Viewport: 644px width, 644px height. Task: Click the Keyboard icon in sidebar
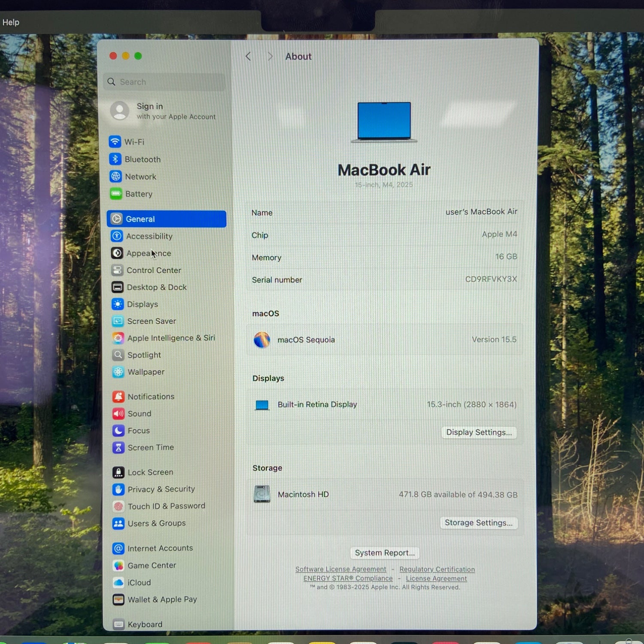pyautogui.click(x=118, y=624)
